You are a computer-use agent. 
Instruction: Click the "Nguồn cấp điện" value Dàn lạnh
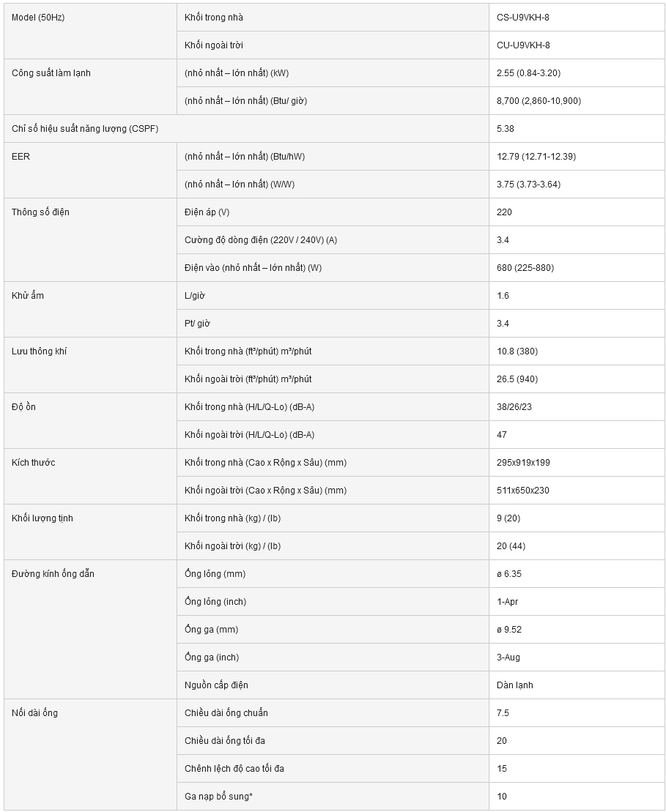514,685
